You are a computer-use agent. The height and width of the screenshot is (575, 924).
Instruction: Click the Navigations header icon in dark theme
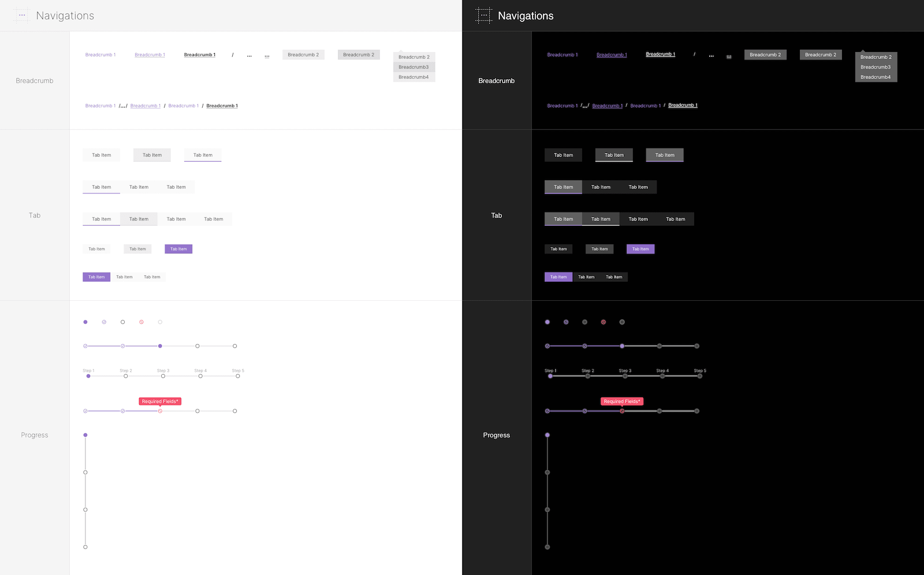[x=483, y=16]
